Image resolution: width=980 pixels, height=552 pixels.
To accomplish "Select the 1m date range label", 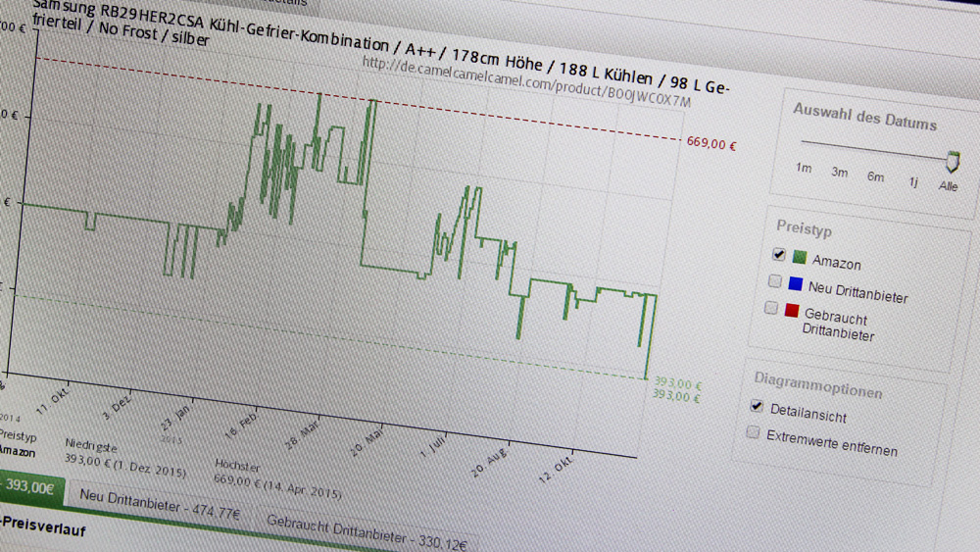I will 804,168.
